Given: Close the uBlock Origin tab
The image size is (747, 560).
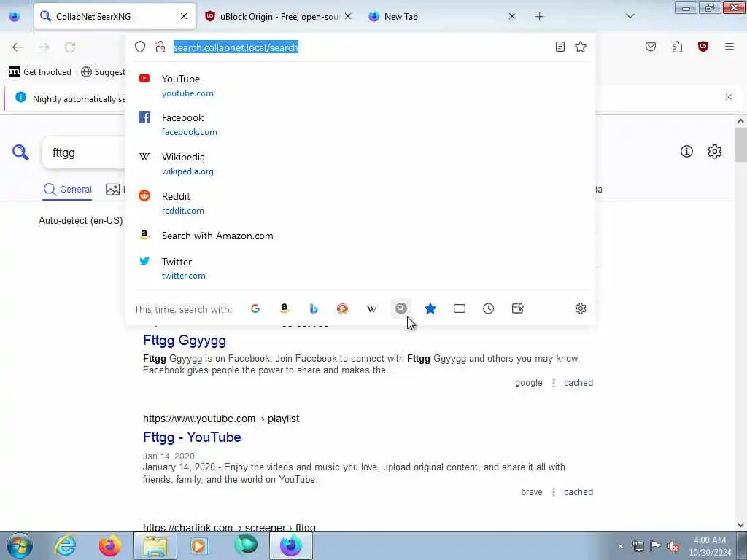Looking at the screenshot, I should [348, 16].
